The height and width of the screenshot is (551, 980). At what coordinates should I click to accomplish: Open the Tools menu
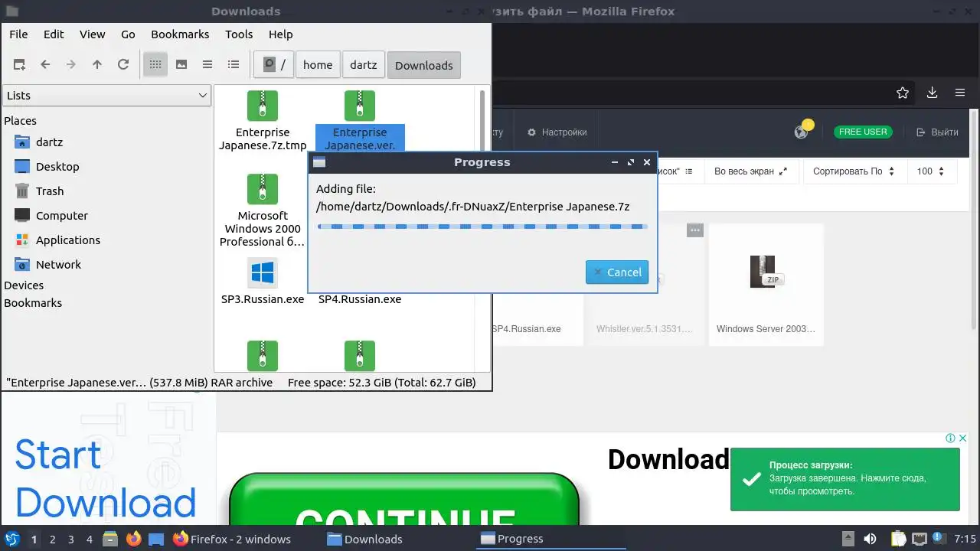pyautogui.click(x=239, y=34)
